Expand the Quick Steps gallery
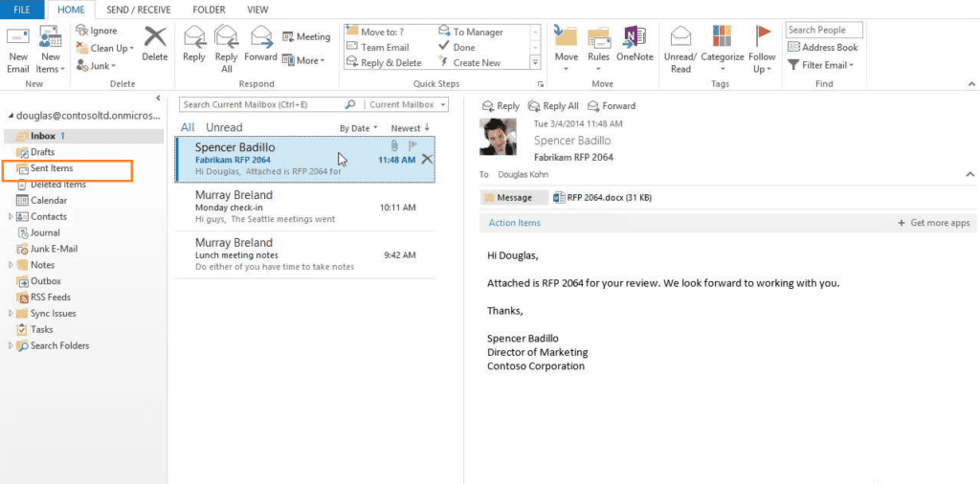The image size is (980, 484). click(x=535, y=62)
